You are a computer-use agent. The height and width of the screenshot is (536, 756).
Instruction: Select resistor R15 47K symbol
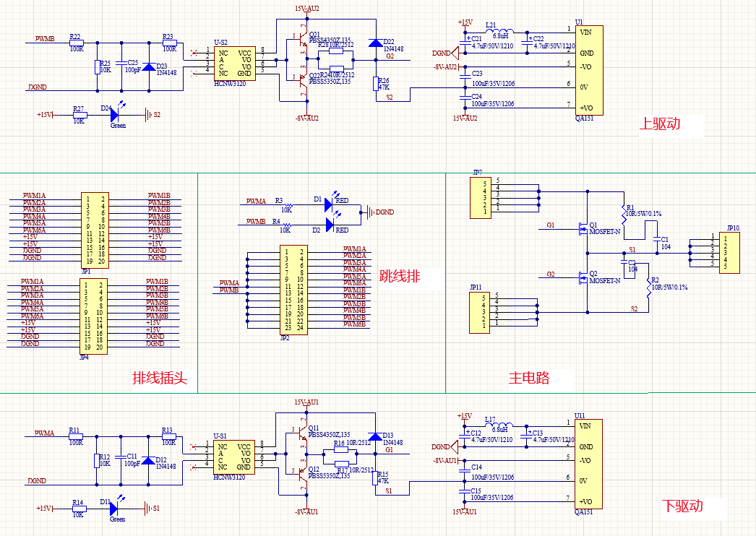click(376, 477)
